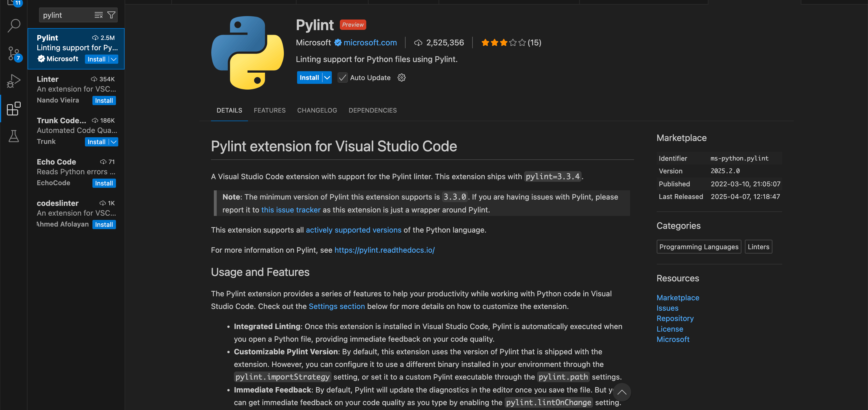The image size is (868, 410).
Task: Clear extensions search results icon
Action: 98,15
